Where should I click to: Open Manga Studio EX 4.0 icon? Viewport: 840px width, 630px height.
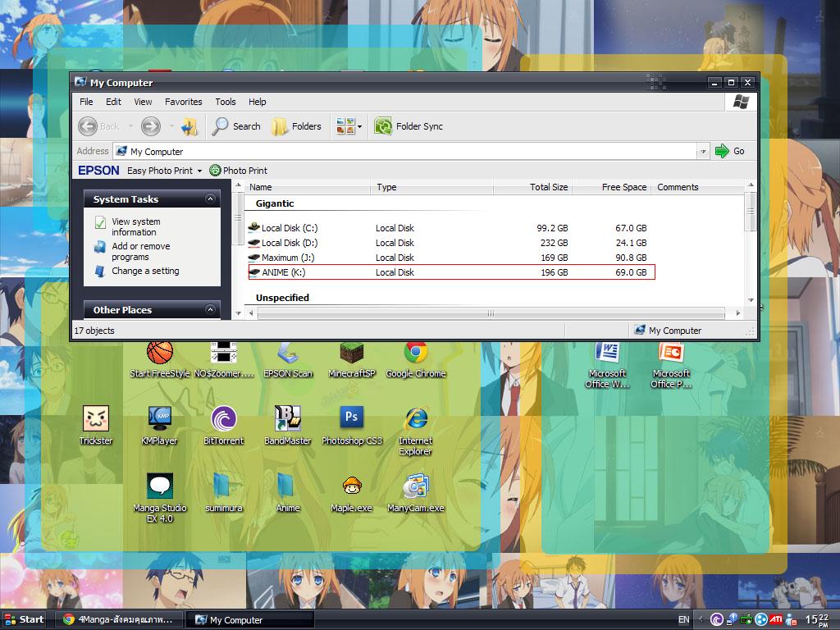click(160, 498)
